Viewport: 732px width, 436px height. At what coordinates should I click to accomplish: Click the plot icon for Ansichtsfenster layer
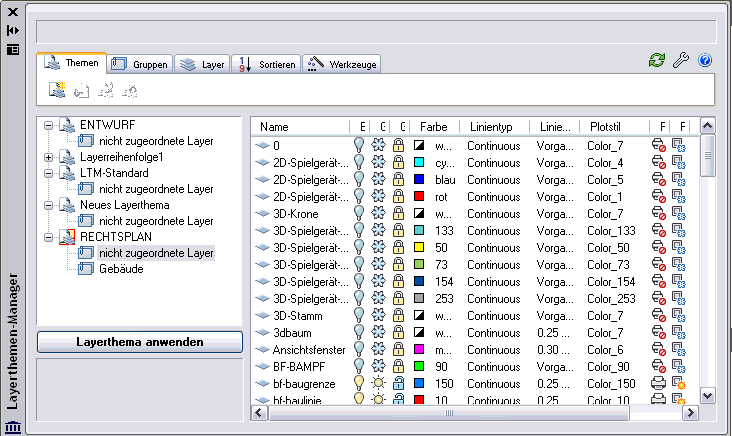click(x=658, y=350)
